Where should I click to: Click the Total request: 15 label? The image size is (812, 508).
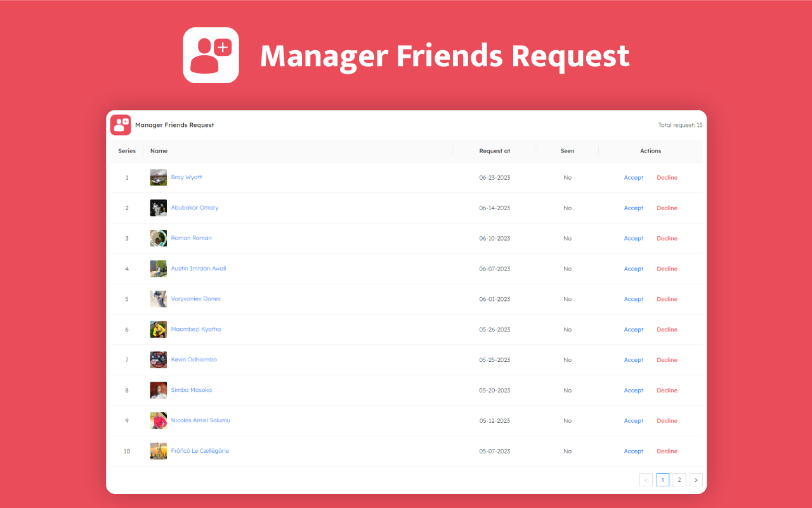pyautogui.click(x=680, y=125)
